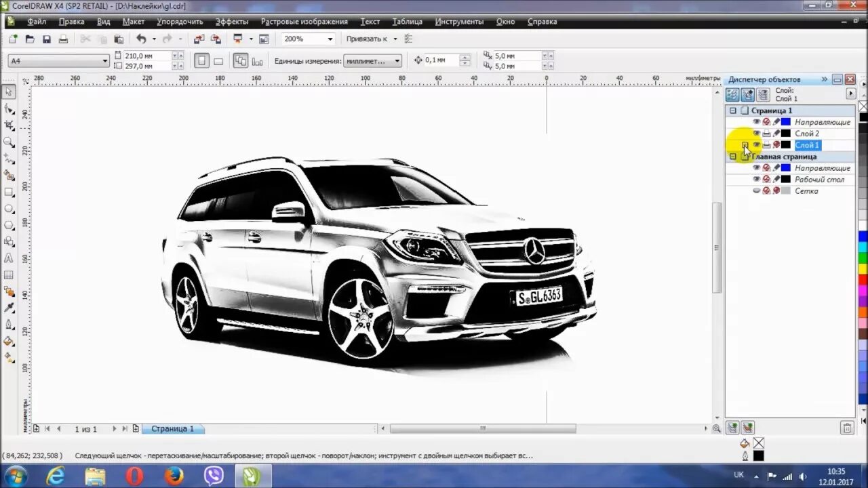Set portrait page orientation
The image size is (868, 488).
201,61
